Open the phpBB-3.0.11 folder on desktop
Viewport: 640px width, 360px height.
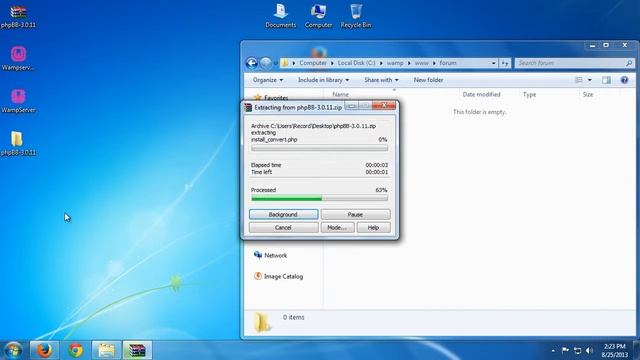[18, 143]
